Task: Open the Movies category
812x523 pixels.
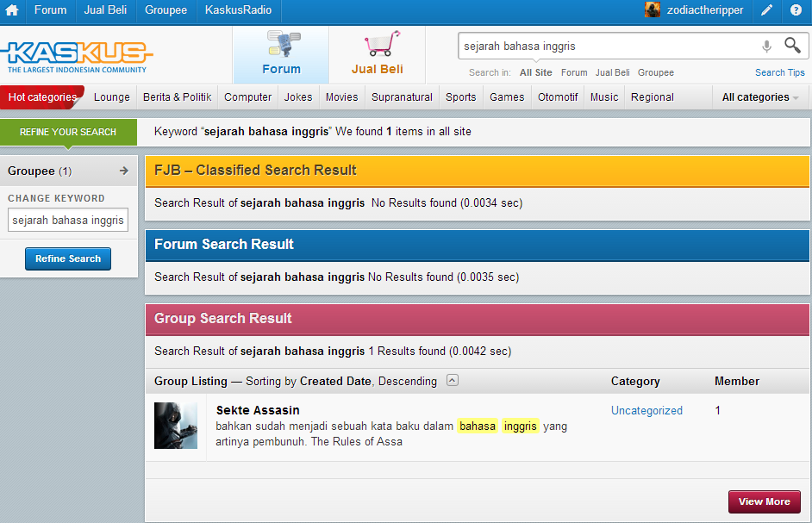Action: 342,97
